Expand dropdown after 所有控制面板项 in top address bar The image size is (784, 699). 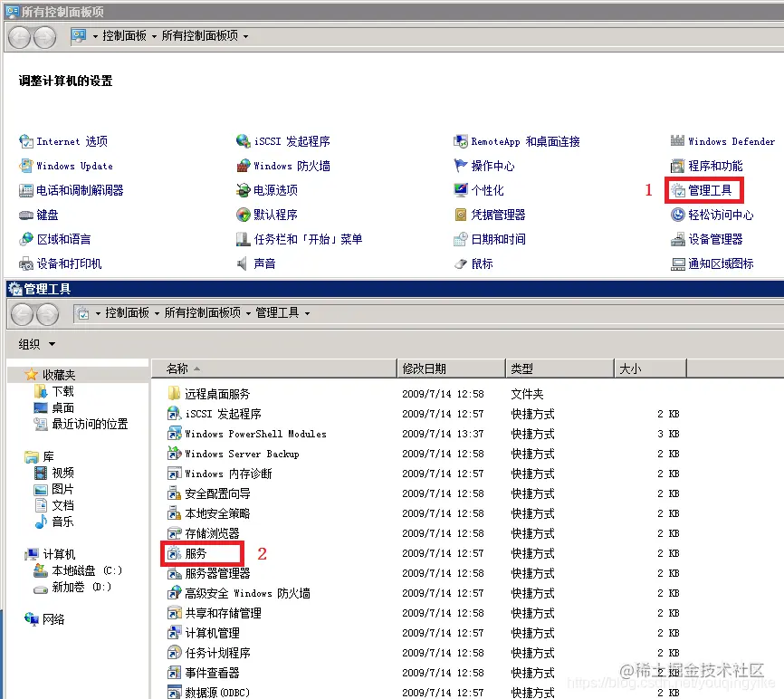(x=245, y=36)
